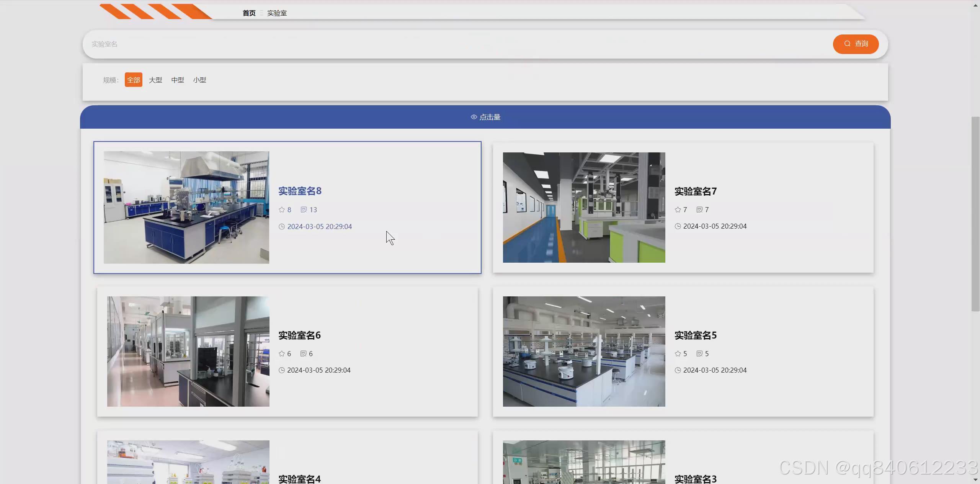The height and width of the screenshot is (484, 980).
Task: Select the 全部 scale filter
Action: (x=134, y=80)
